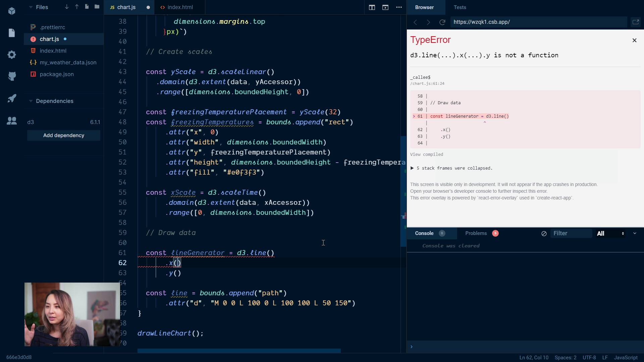Collapse the Dependencies section

(x=31, y=101)
